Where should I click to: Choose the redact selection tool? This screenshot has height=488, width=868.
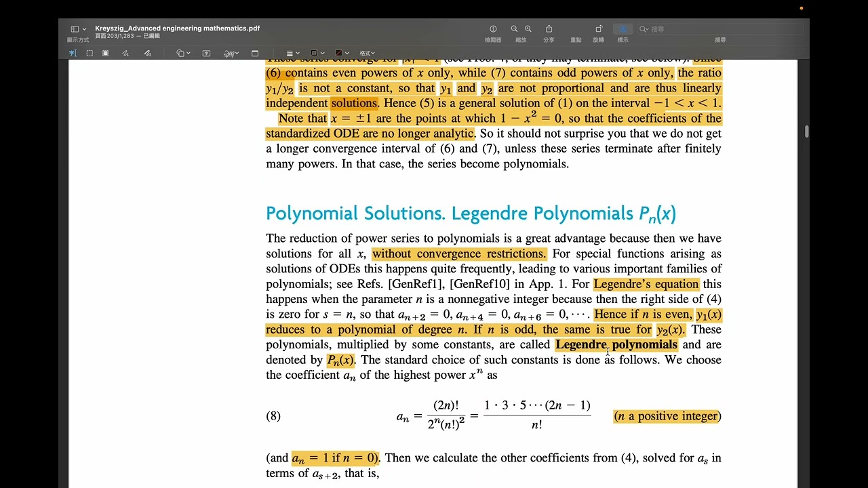[x=105, y=53]
